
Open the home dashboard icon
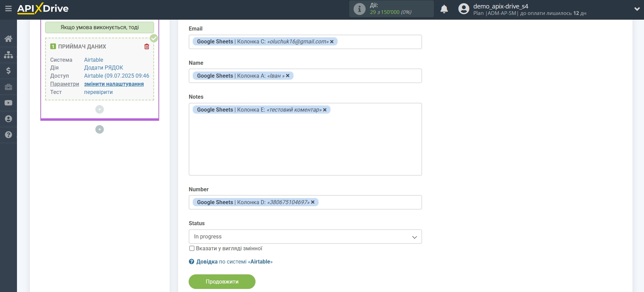pyautogui.click(x=8, y=39)
